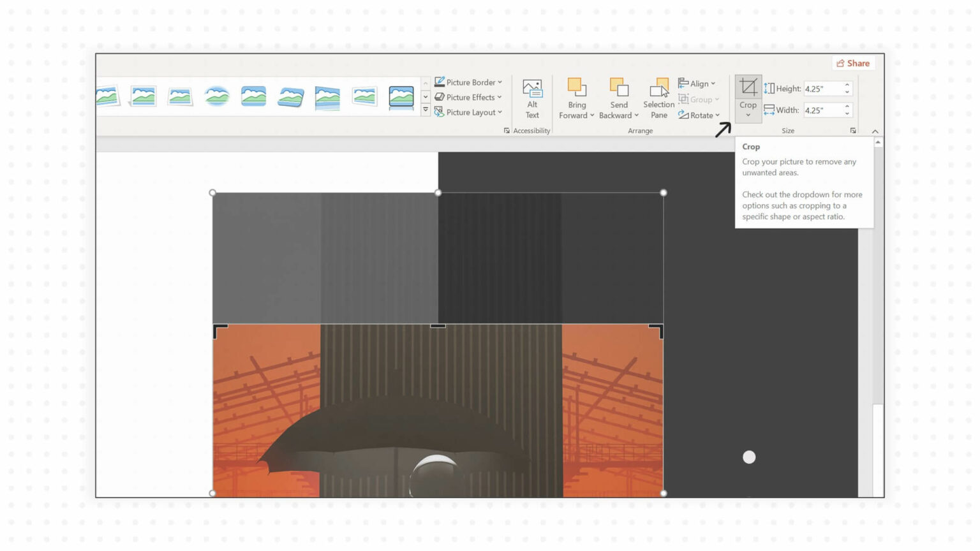Increase Height using the up stepper
Image resolution: width=980 pixels, height=551 pixels.
[x=847, y=85]
